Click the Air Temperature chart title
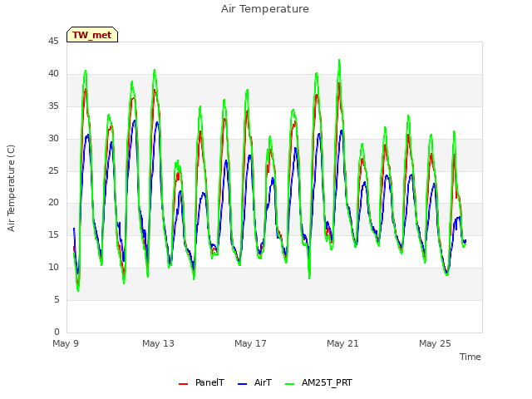 tap(265, 9)
